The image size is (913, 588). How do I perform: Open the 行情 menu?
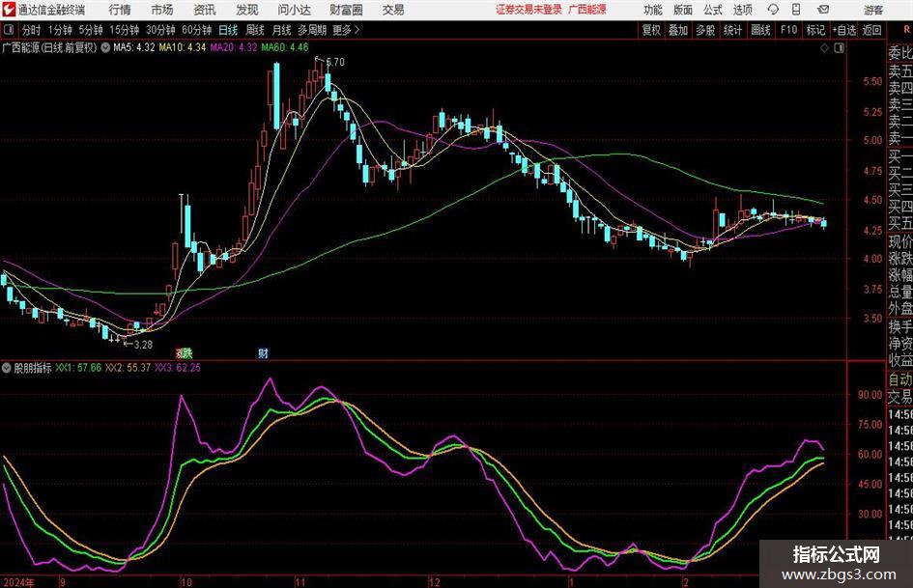coord(120,10)
